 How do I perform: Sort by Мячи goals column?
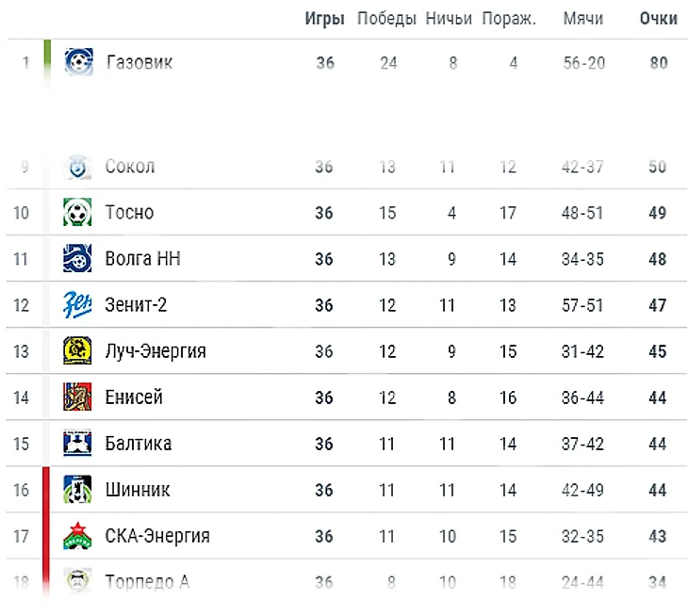click(x=582, y=19)
